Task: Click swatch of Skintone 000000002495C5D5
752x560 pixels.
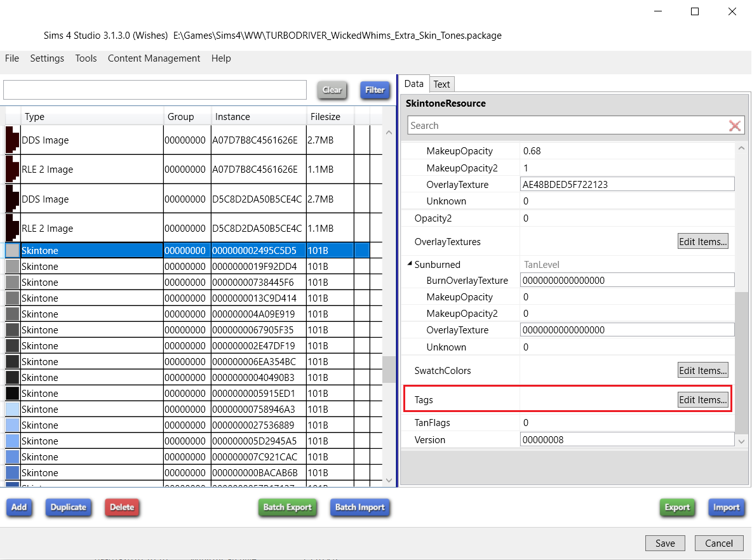Action: point(13,250)
